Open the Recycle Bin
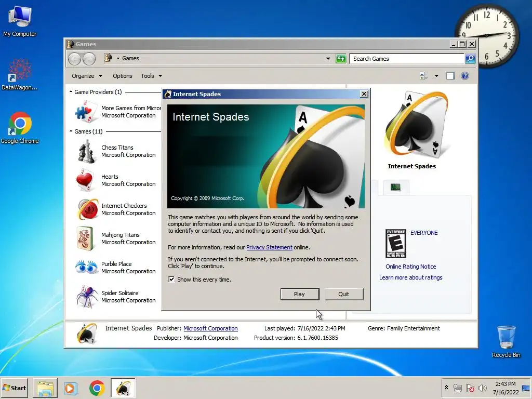This screenshot has width=532, height=399. 506,341
